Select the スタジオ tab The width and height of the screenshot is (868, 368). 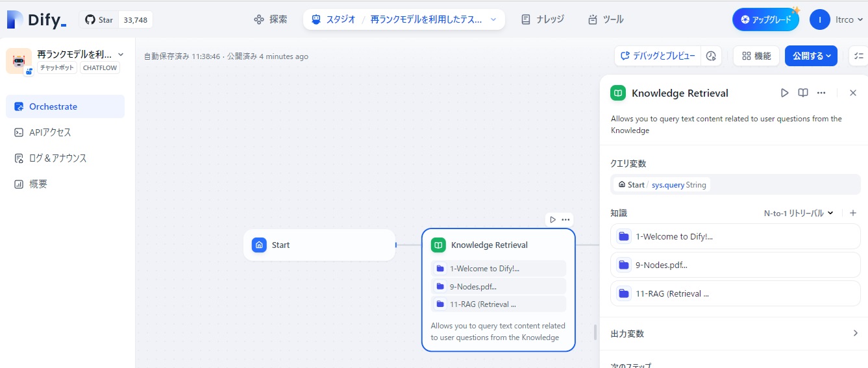tap(333, 19)
